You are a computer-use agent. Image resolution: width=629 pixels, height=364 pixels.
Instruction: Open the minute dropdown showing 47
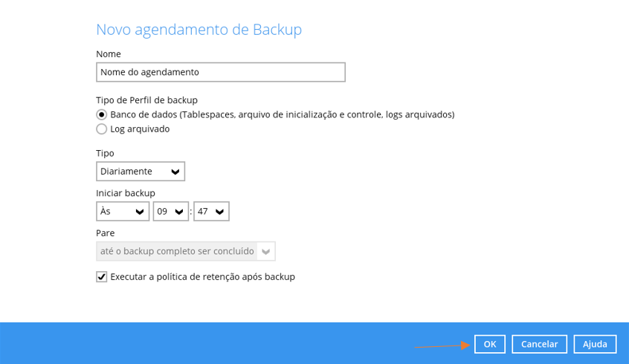pos(211,212)
